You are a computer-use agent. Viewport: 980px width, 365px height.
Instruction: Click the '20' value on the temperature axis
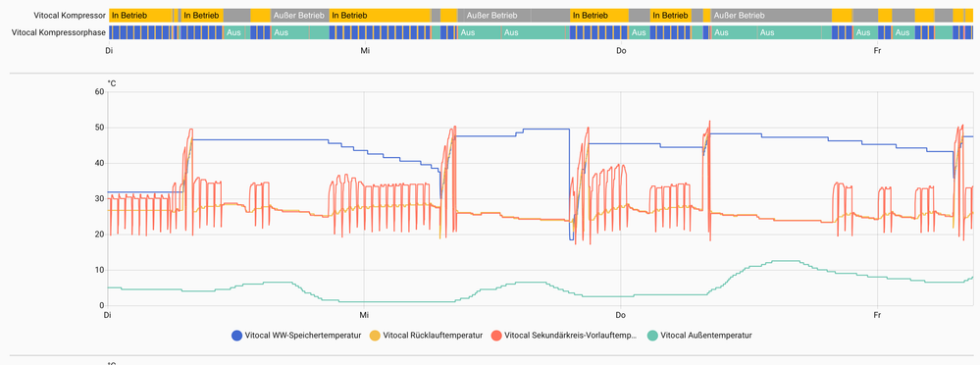pos(99,235)
